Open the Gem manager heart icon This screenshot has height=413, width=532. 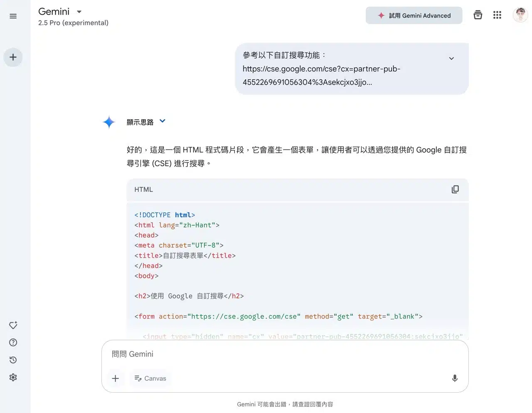point(13,325)
